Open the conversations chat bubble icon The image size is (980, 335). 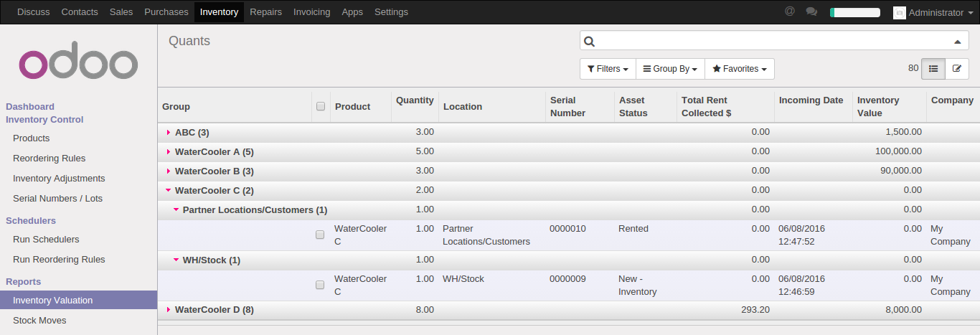point(811,11)
